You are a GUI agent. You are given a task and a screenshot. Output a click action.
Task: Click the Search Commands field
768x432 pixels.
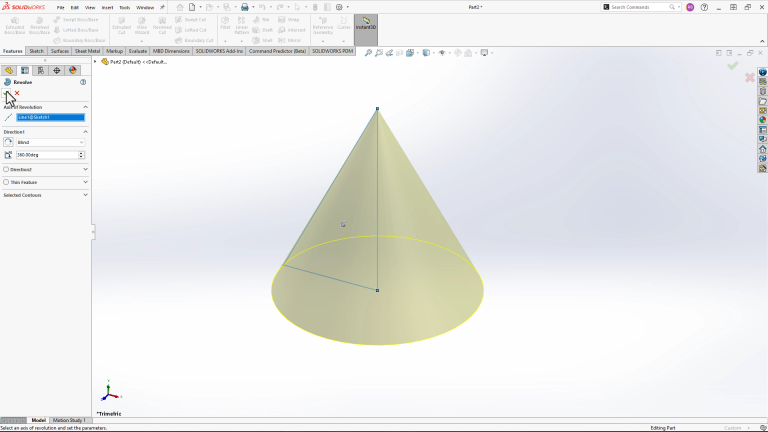[x=641, y=7]
